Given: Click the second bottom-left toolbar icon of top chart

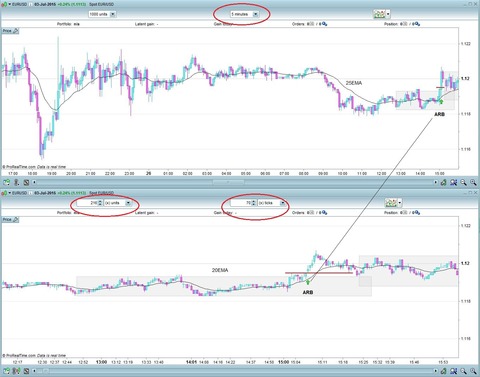Looking at the screenshot, I should [16, 182].
